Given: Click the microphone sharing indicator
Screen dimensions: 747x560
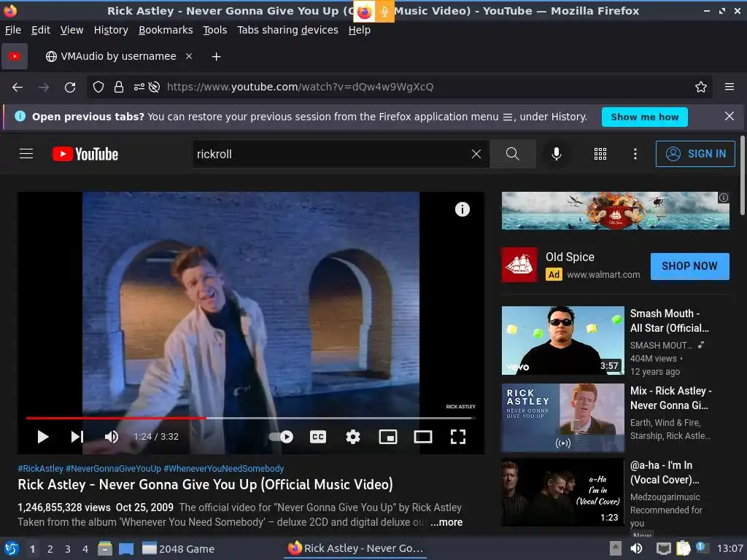Looking at the screenshot, I should [384, 12].
